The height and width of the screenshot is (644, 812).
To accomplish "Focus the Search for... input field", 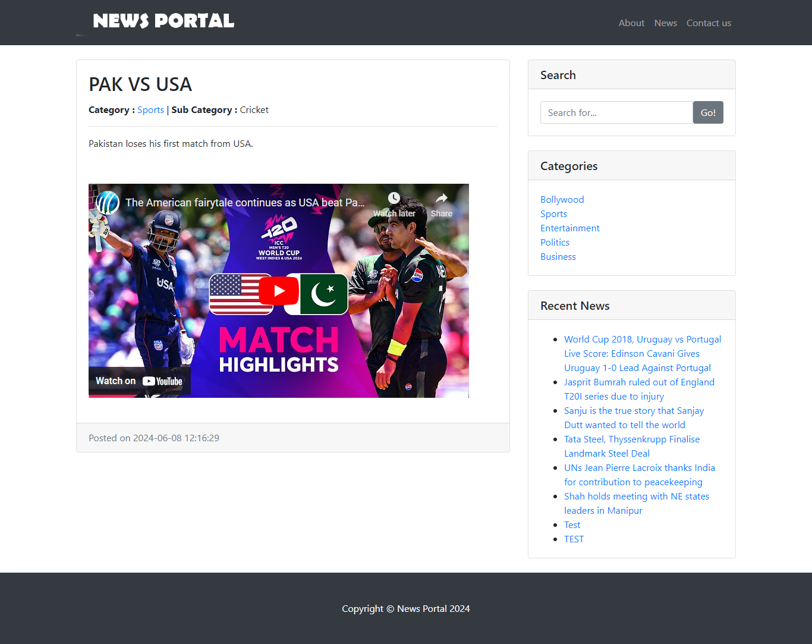I will coord(616,112).
